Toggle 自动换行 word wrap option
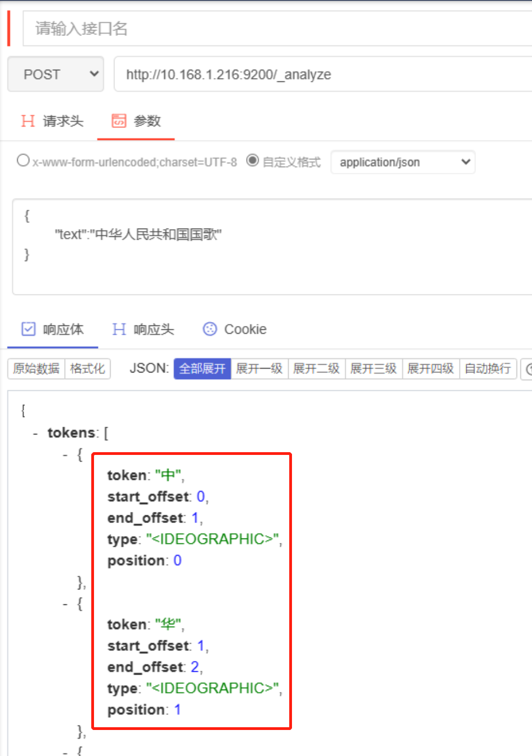Viewport: 532px width, 756px height. (x=488, y=369)
